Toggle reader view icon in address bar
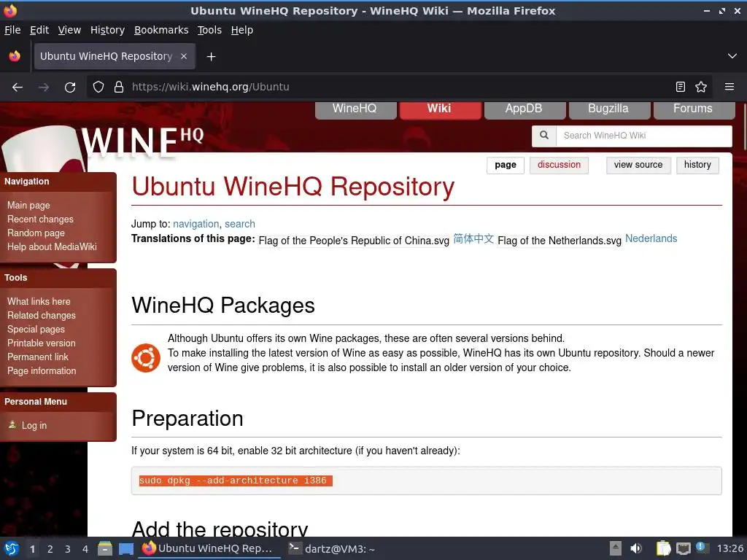This screenshot has width=747, height=560. click(x=681, y=87)
